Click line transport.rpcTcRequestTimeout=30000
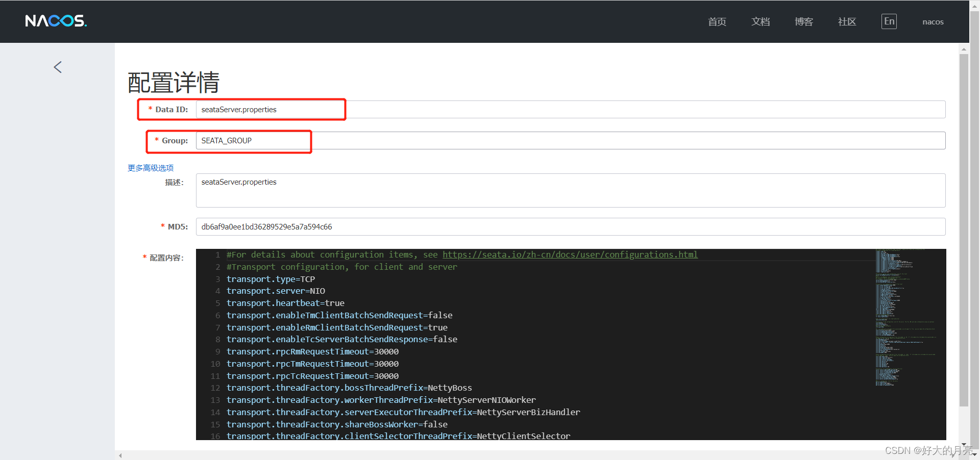The height and width of the screenshot is (460, 980). [312, 376]
